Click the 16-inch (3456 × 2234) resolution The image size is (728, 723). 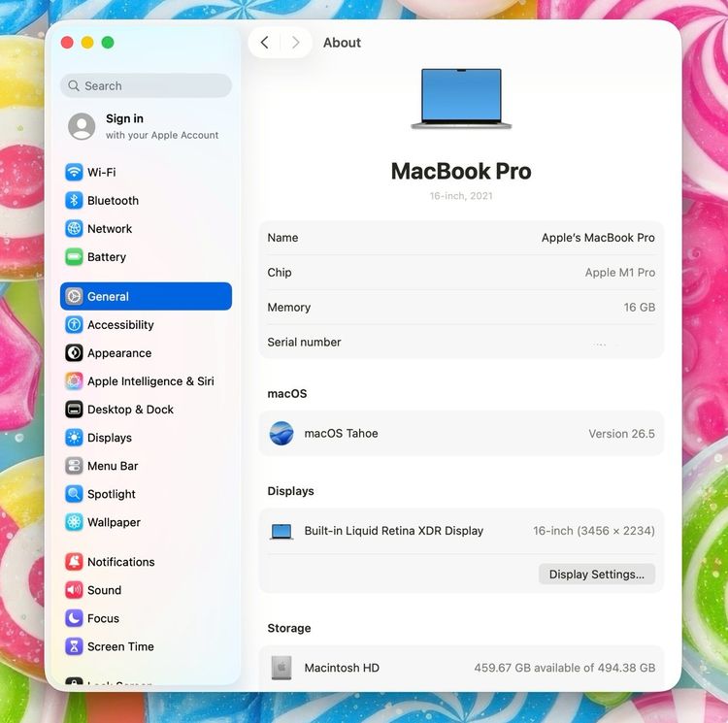pos(594,531)
